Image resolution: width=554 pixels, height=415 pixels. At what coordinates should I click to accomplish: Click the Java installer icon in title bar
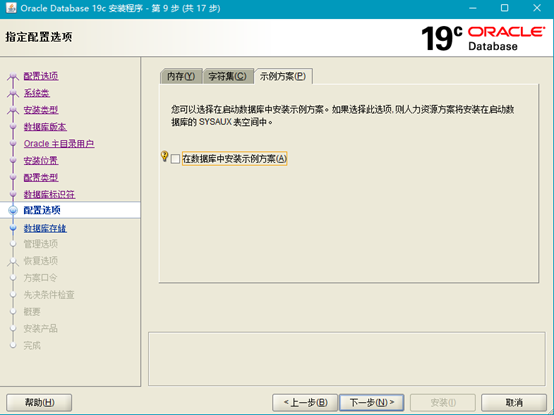click(11, 8)
